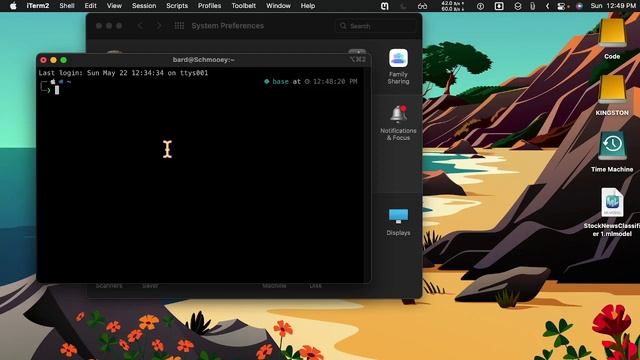The height and width of the screenshot is (360, 640).
Task: Select the KINGSTON drive on desktop
Action: click(x=612, y=95)
